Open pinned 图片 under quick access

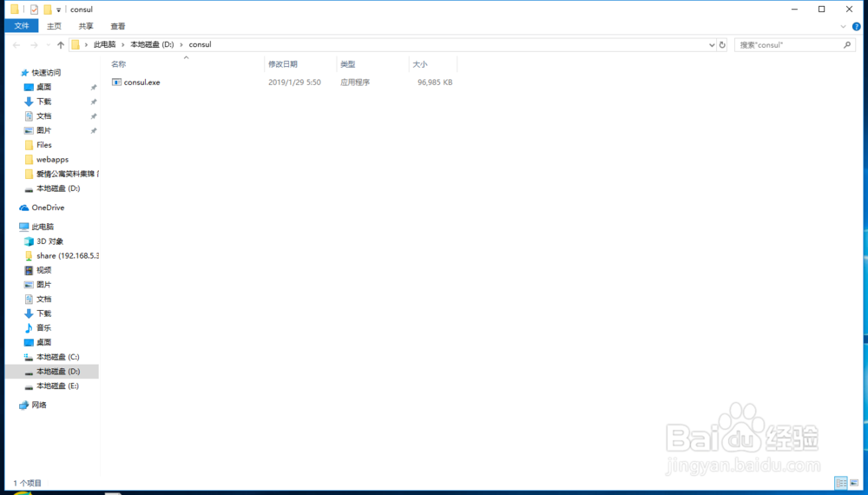pos(43,130)
